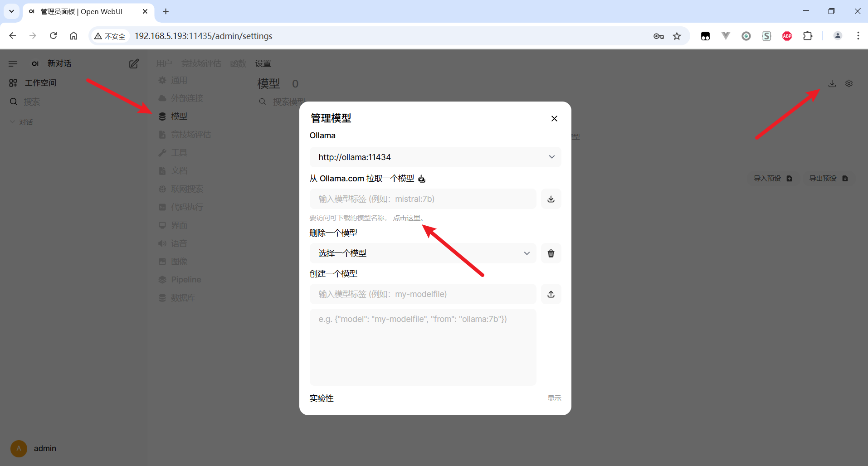This screenshot has width=868, height=466.
Task: Click the green circle extension icon
Action: click(x=746, y=36)
